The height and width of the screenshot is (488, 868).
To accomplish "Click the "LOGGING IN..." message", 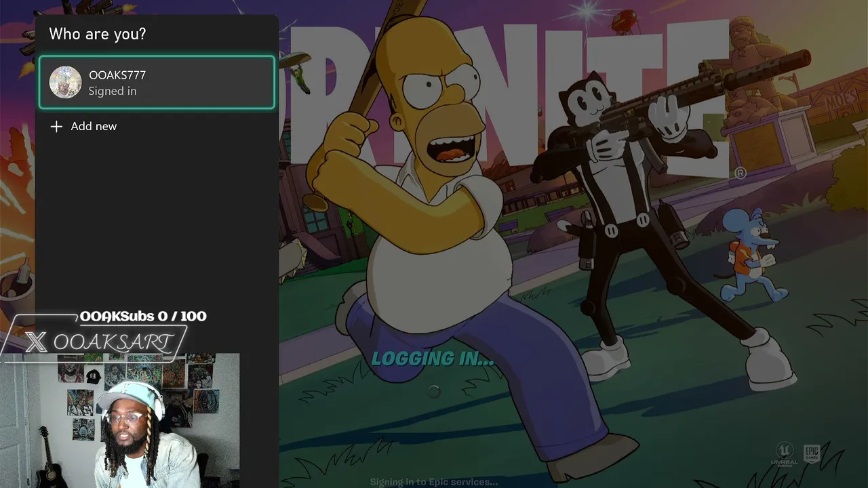I will pos(433,359).
